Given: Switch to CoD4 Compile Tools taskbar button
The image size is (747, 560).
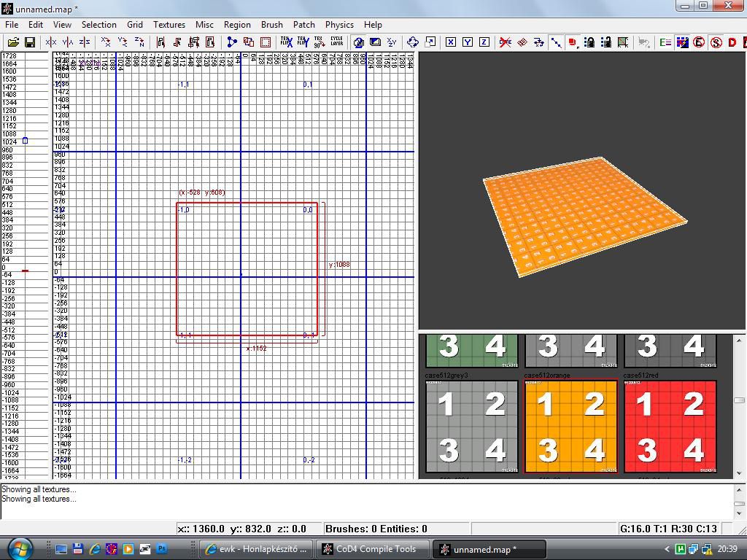Looking at the screenshot, I should 372,549.
